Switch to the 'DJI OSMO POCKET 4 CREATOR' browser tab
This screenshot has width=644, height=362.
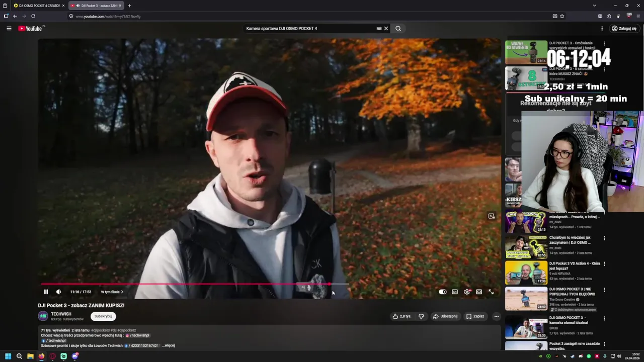38,6
